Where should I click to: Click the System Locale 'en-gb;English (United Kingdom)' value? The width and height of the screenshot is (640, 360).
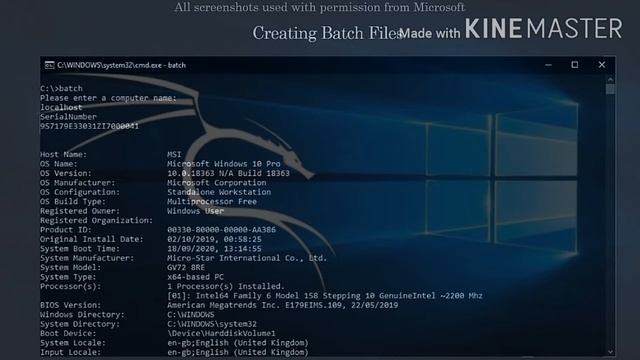coord(238,342)
